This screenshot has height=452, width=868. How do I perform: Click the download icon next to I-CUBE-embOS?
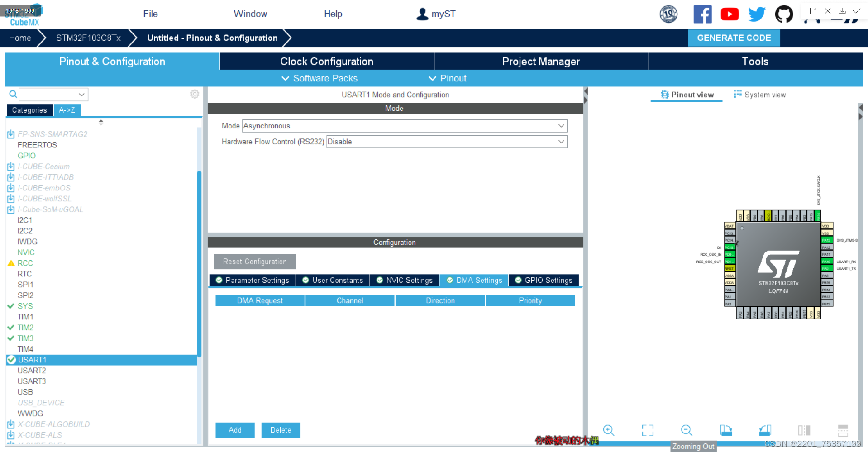pyautogui.click(x=11, y=188)
